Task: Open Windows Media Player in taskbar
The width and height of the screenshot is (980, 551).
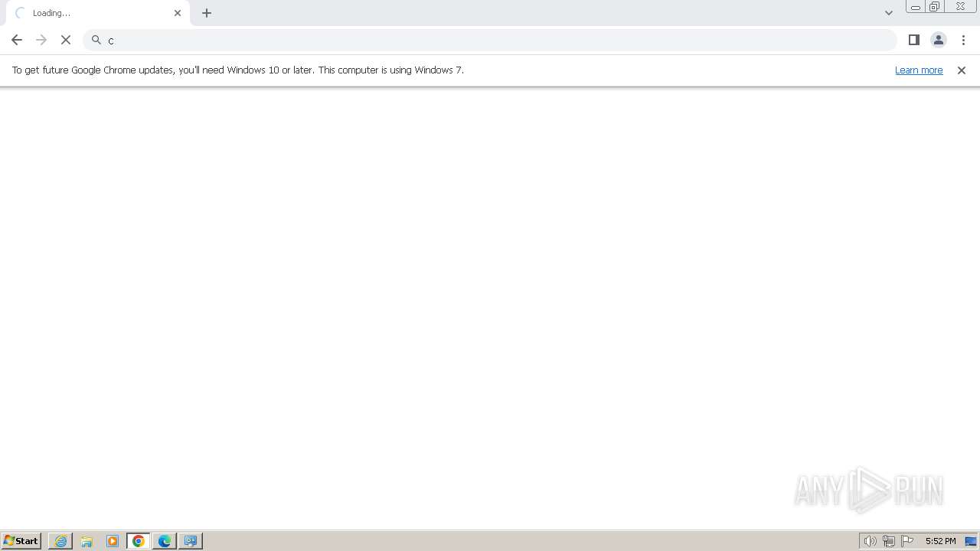Action: click(113, 541)
